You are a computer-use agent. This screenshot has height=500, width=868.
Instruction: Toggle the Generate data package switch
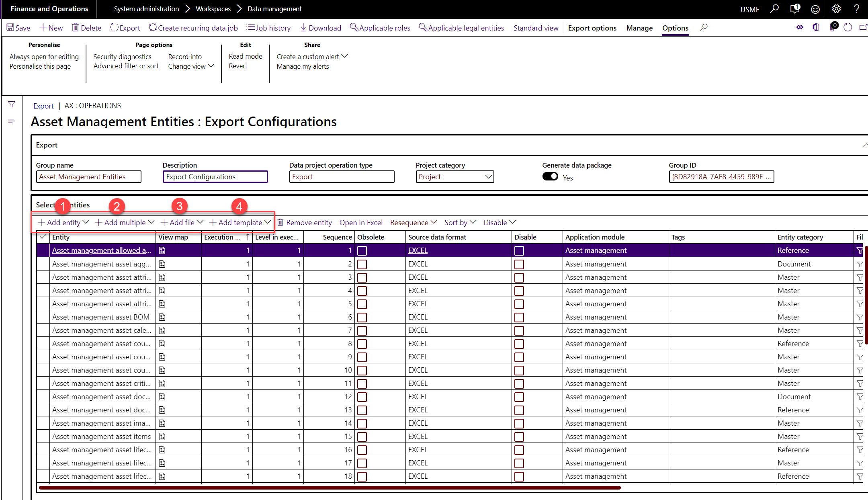click(x=550, y=176)
